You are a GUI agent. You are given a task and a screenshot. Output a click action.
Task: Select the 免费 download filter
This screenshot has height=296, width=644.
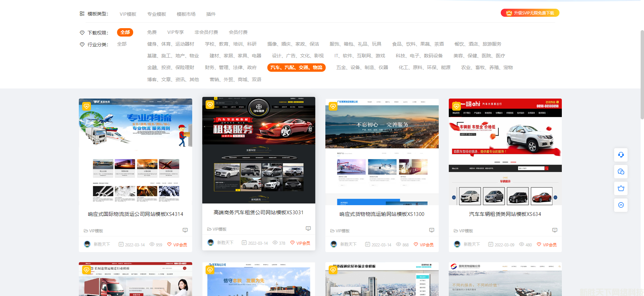click(152, 32)
